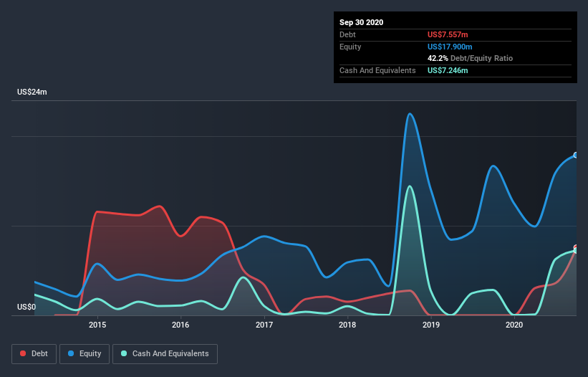Image resolution: width=588 pixels, height=377 pixels.
Task: Click the 2017 x-axis label
Action: [x=264, y=325]
